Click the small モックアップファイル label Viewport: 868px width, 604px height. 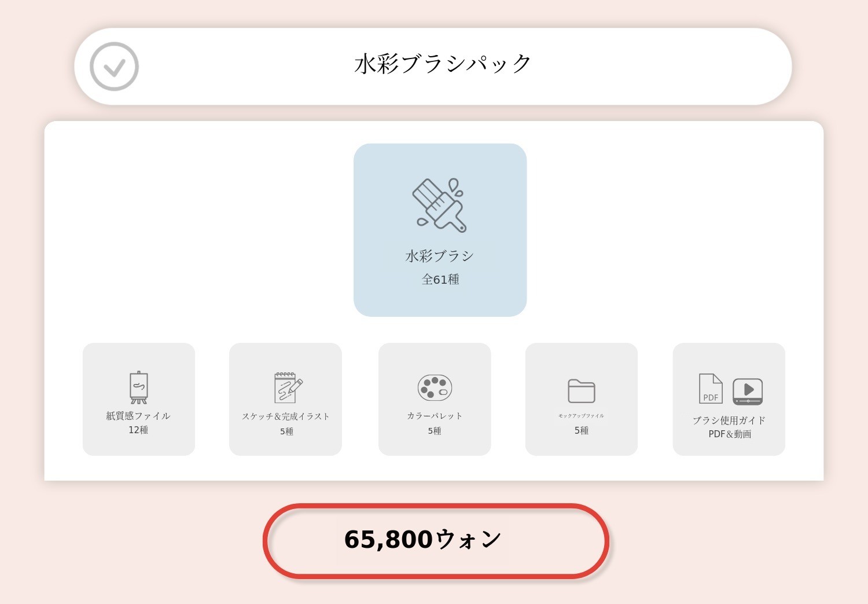click(x=581, y=416)
